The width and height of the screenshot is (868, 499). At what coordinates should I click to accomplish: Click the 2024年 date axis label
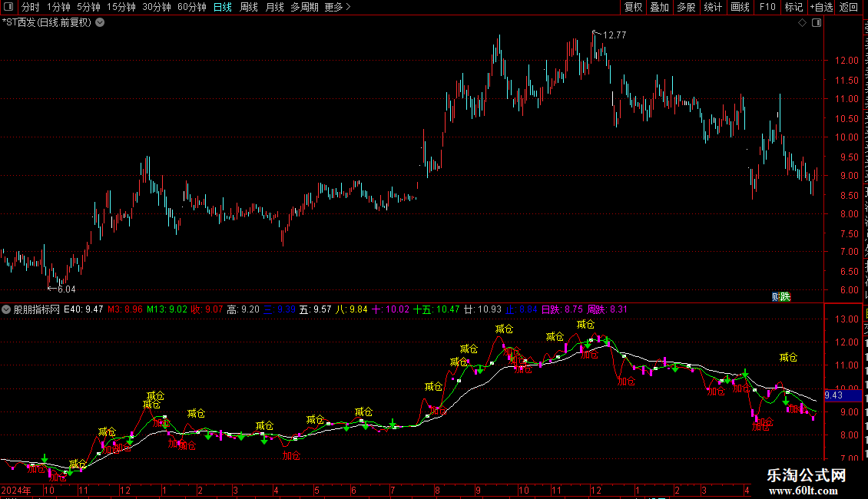point(17,490)
